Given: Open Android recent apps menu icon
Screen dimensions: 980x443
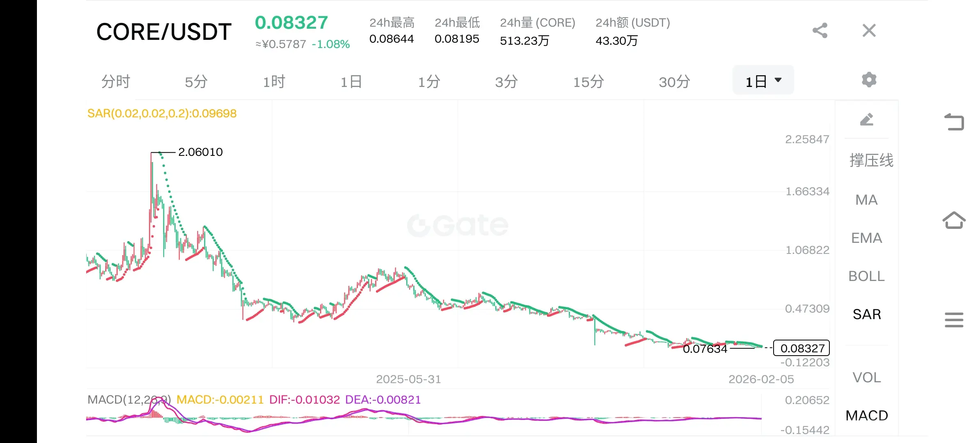Looking at the screenshot, I should [x=954, y=320].
